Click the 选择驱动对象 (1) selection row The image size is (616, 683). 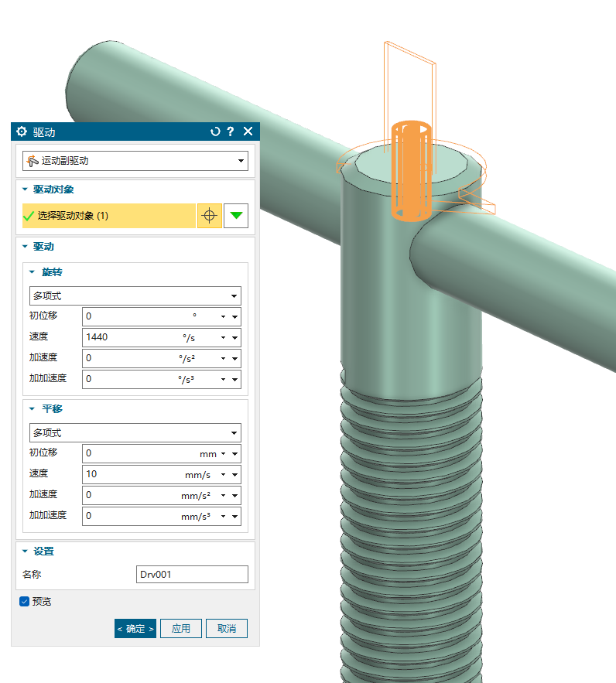(108, 216)
